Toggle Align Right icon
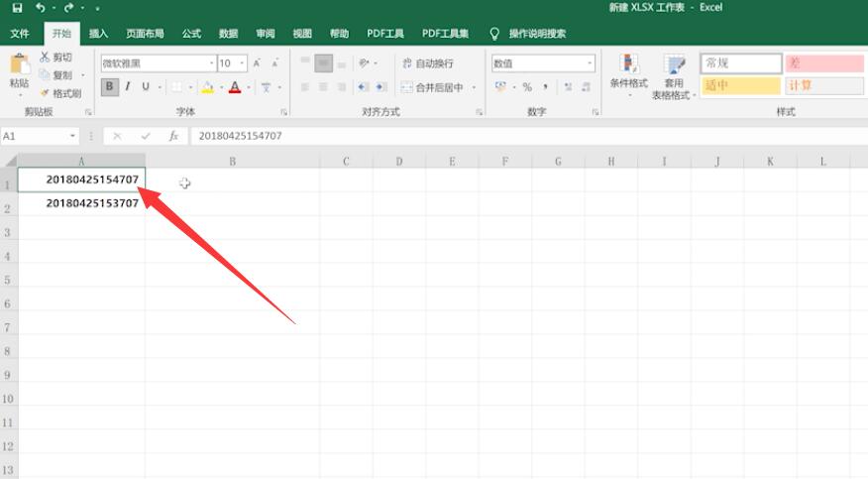This screenshot has width=868, height=479. pyautogui.click(x=342, y=87)
